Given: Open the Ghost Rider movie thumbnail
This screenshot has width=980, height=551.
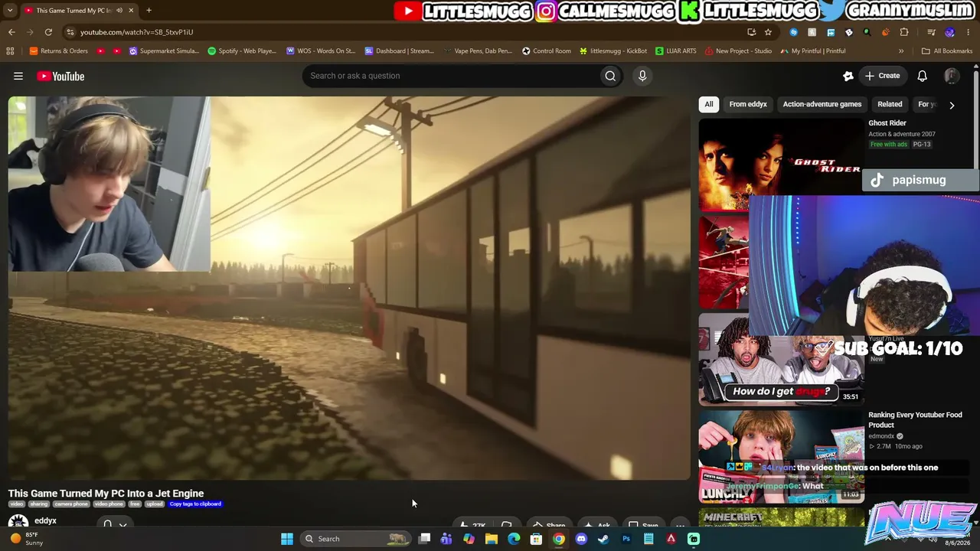Looking at the screenshot, I should (781, 164).
